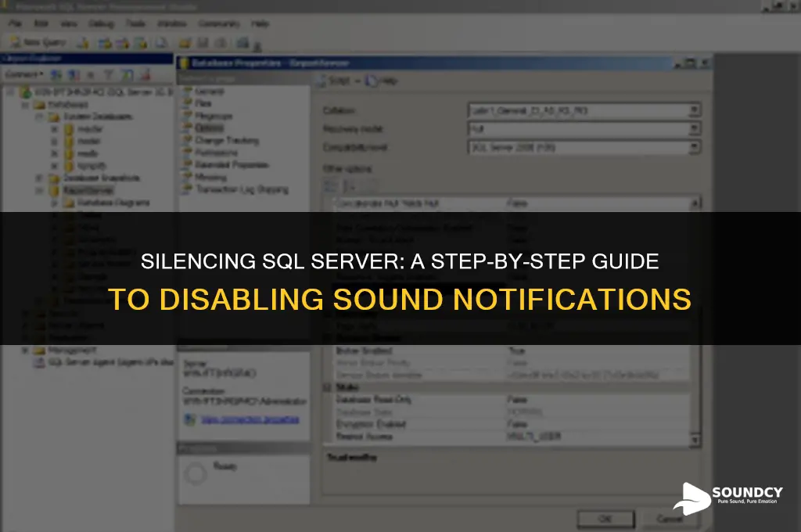
Task: Open the Community menu
Action: [219, 23]
